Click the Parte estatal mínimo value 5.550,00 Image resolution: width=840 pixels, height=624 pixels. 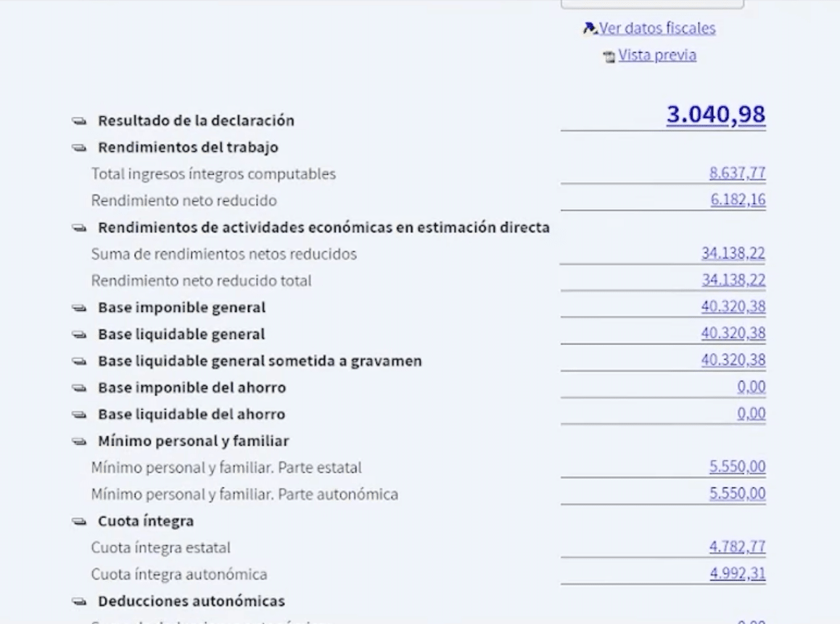(x=737, y=467)
